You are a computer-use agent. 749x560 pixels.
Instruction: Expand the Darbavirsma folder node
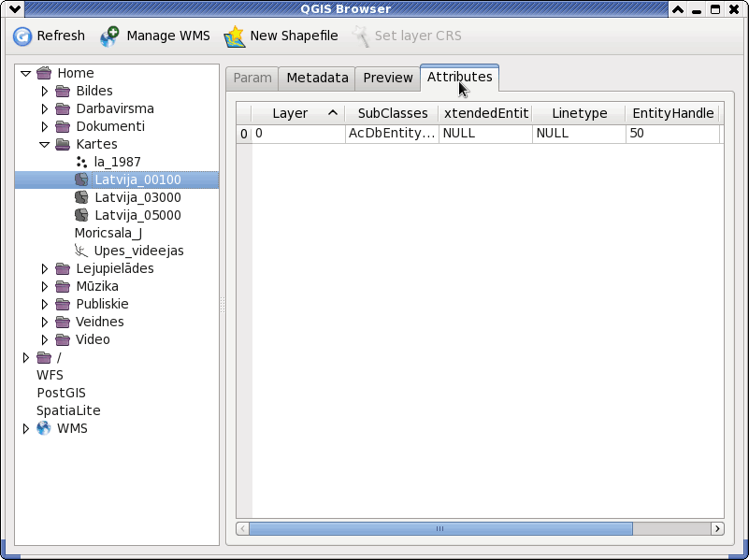pos(45,108)
